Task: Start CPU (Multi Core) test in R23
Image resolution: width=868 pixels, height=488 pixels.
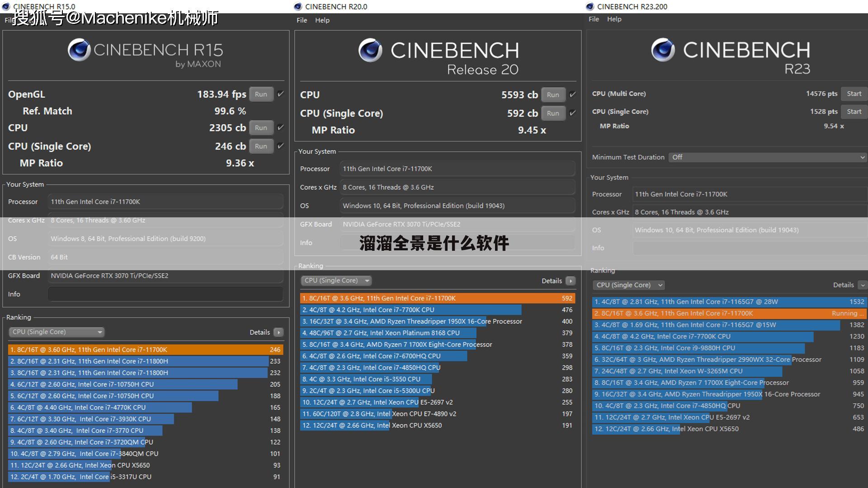Action: [x=854, y=94]
